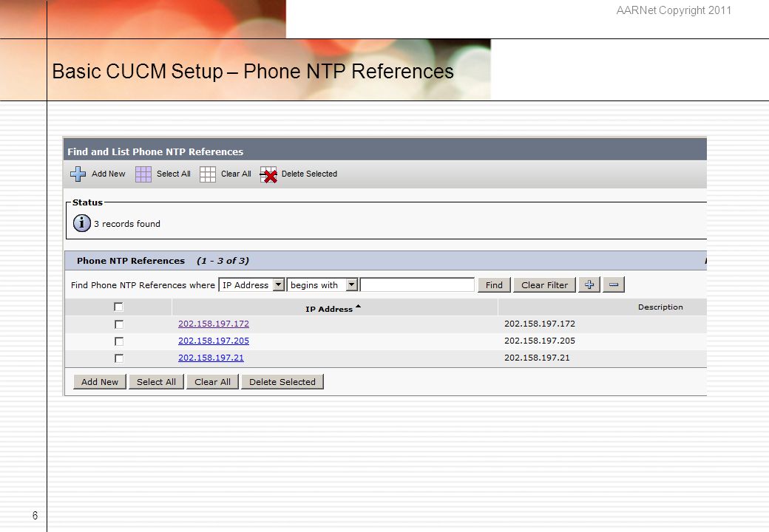The image size is (769, 532).
Task: Open the 202.158.197.21 NTP reference link
Action: [211, 358]
